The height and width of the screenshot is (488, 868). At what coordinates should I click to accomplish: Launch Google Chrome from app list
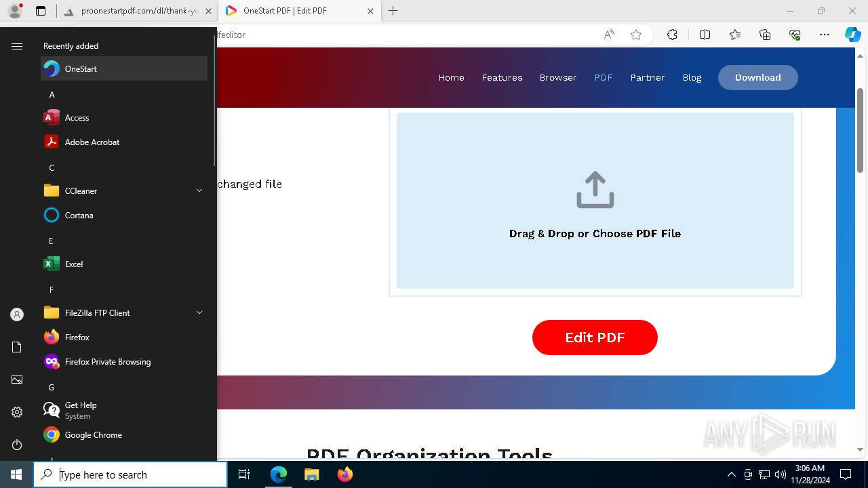tap(124, 434)
